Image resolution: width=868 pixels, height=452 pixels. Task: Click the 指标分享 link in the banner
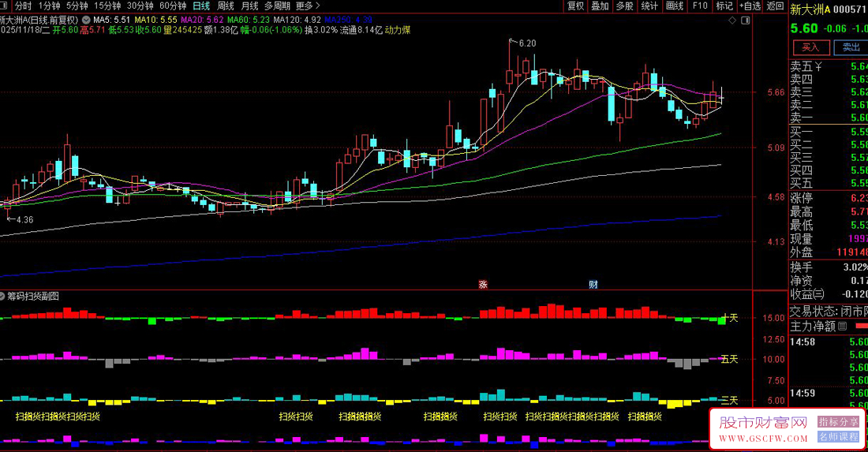point(838,422)
